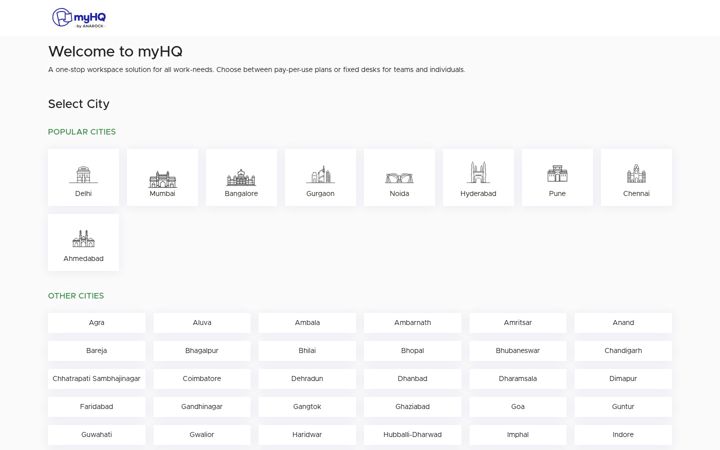Click the Welcome to myHQ title
Screen dimensions: 720x450
[115, 51]
